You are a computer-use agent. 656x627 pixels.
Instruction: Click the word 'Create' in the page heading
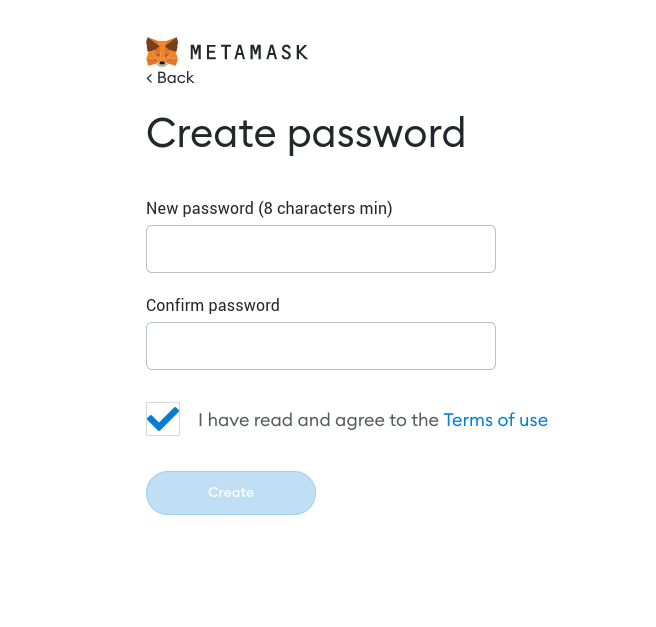(211, 133)
